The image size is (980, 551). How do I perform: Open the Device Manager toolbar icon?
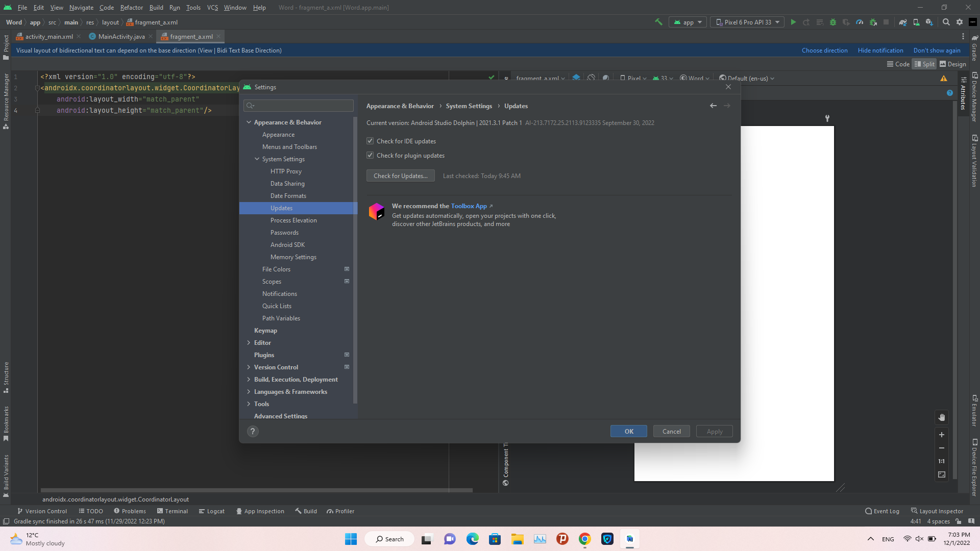[x=916, y=22]
